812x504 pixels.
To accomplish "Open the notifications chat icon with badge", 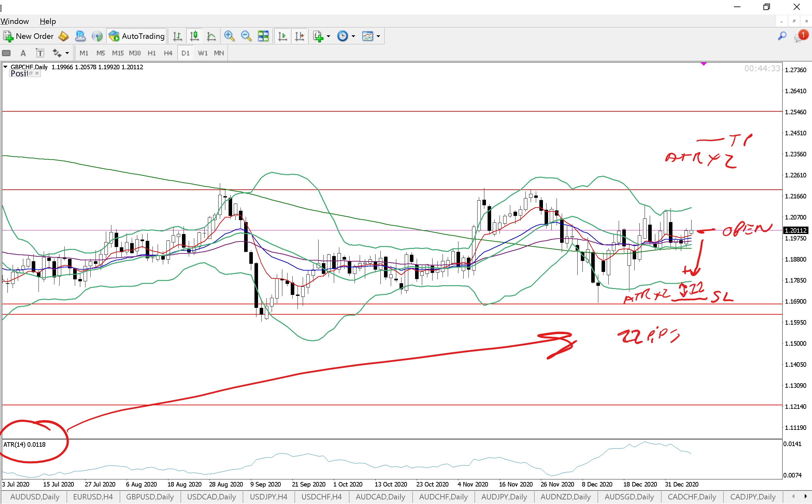I will pyautogui.click(x=801, y=36).
